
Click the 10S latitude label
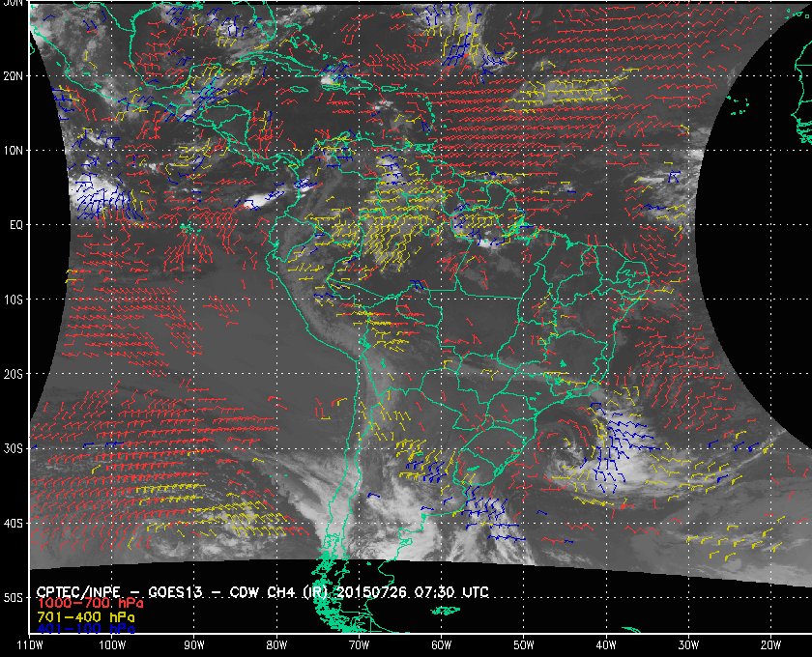tap(13, 300)
